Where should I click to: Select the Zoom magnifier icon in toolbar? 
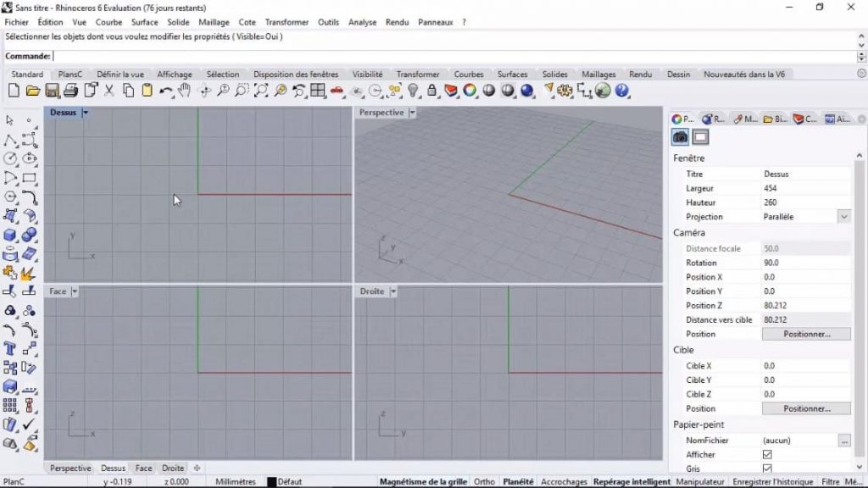pyautogui.click(x=225, y=91)
